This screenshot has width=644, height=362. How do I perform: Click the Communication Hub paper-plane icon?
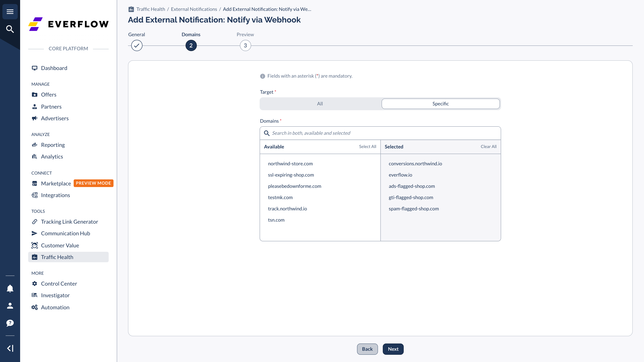tap(34, 233)
